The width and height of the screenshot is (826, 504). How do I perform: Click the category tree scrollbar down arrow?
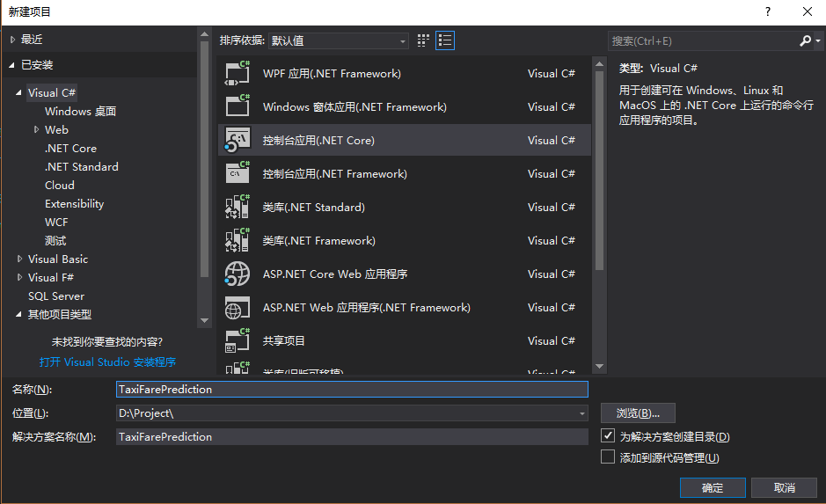205,320
